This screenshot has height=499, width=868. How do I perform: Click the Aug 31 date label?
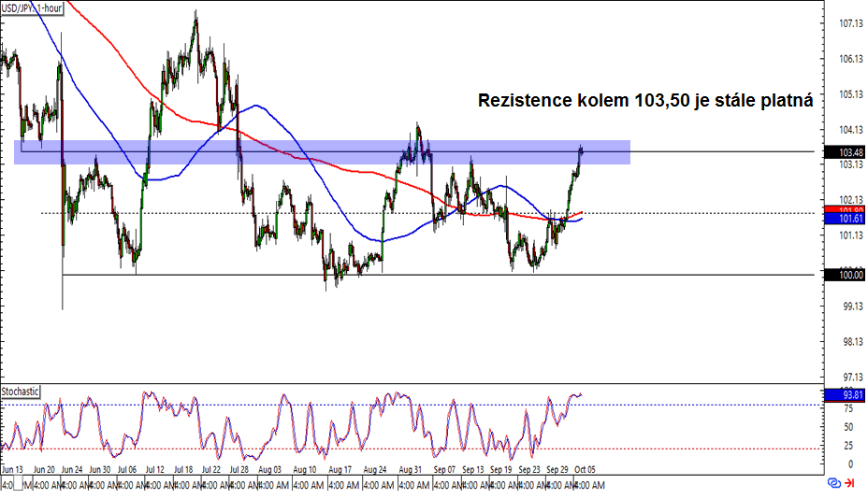point(411,469)
